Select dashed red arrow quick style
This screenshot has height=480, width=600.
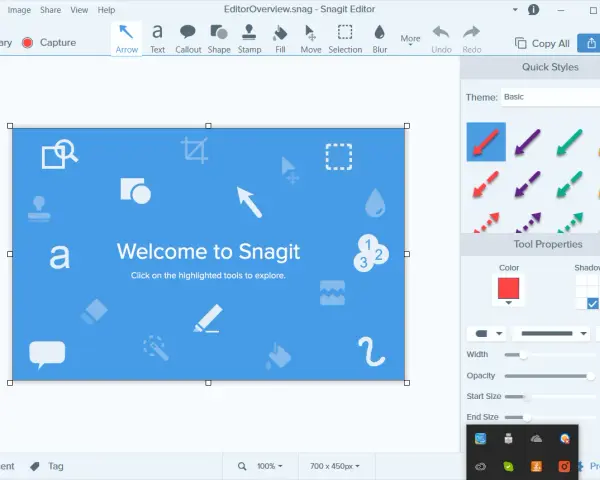coord(486,184)
